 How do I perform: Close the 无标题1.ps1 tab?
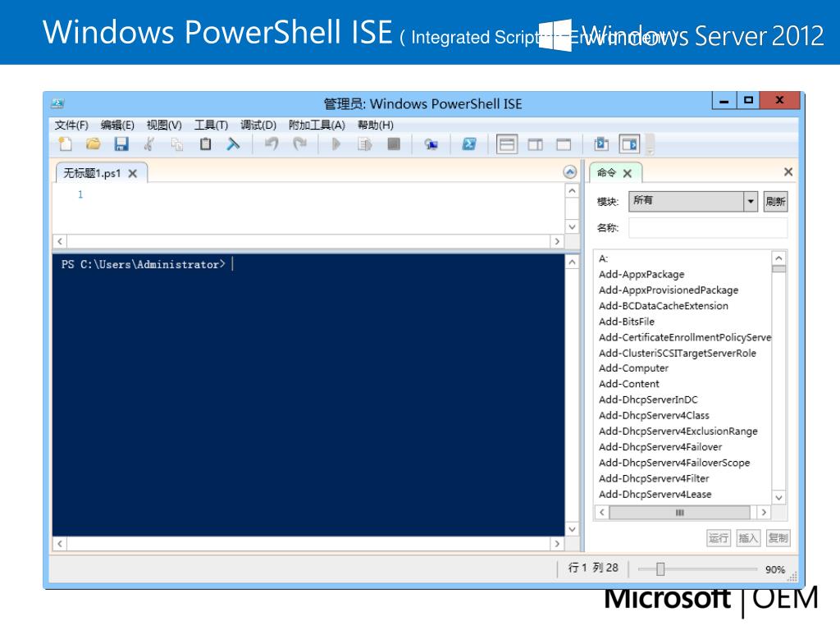tap(133, 174)
